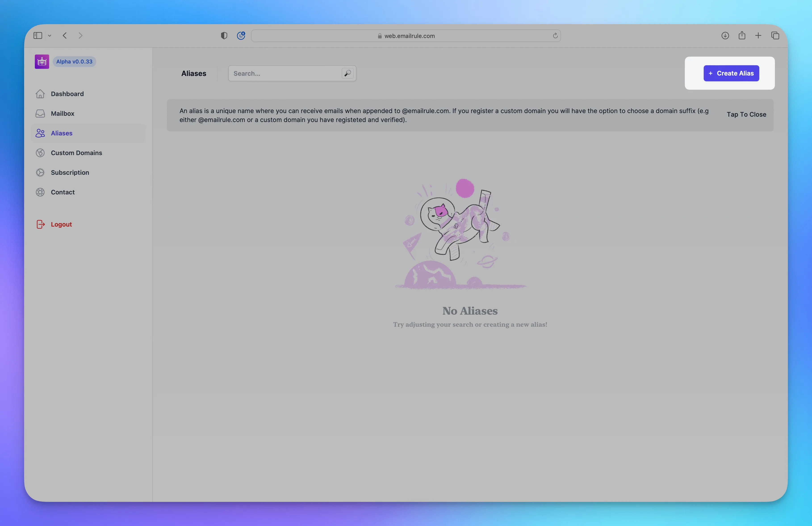Click the blue extension icon beside shield
The image size is (812, 526).
pos(241,36)
